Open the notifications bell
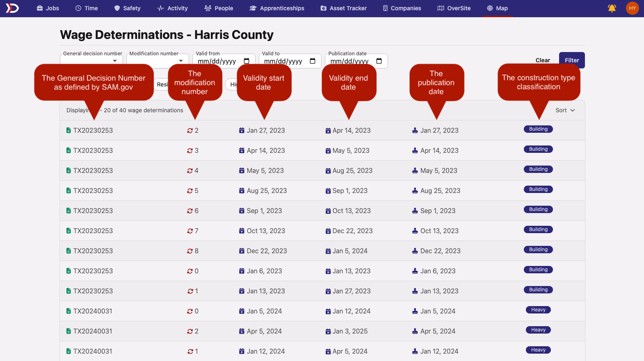Screen dimensions: 644x361 (612, 8)
